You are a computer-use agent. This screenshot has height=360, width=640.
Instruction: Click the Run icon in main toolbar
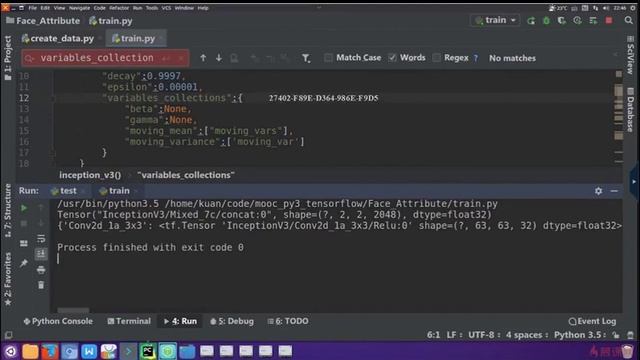pos(531,20)
